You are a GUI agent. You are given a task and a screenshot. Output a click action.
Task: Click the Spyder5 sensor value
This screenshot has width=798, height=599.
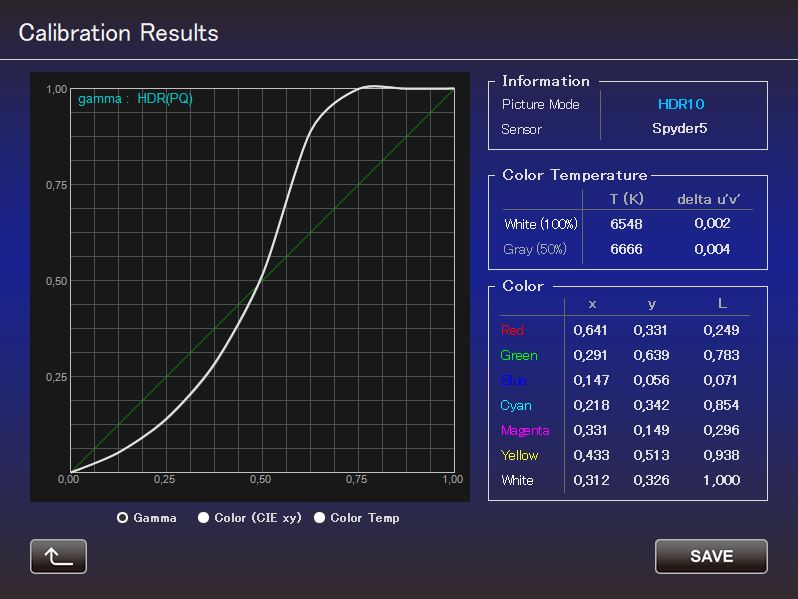click(x=680, y=129)
